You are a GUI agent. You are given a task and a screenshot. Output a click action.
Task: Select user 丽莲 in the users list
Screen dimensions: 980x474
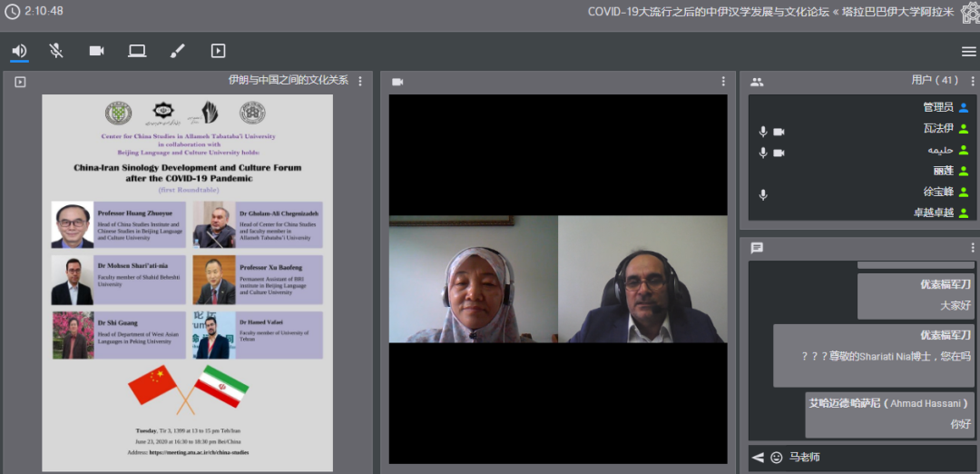[943, 171]
